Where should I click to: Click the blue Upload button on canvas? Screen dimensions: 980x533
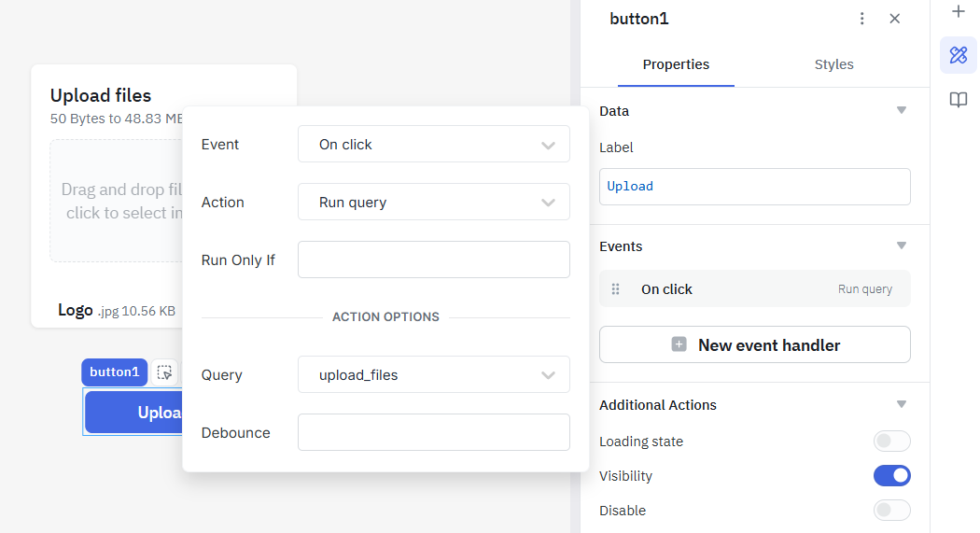pyautogui.click(x=133, y=412)
